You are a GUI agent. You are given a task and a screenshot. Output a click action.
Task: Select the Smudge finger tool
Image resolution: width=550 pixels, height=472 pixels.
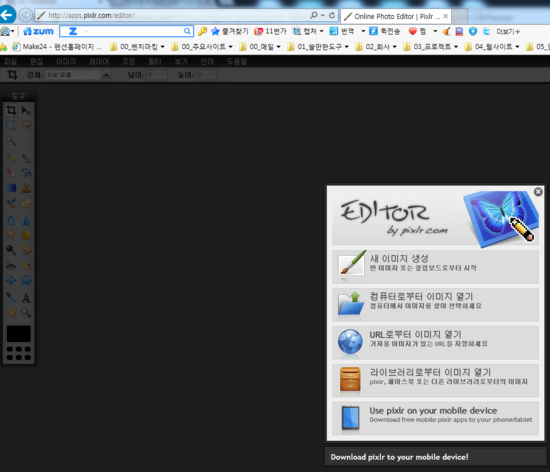11,235
